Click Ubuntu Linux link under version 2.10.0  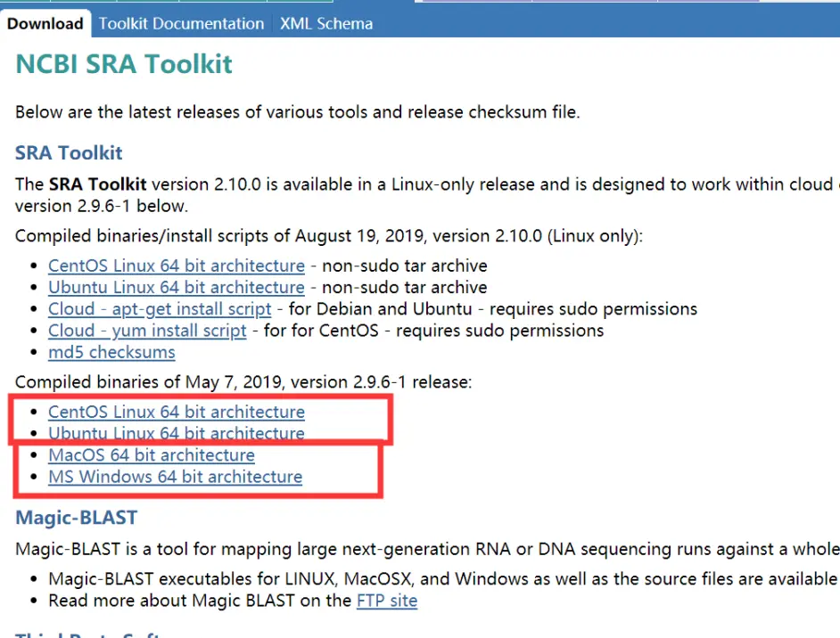(177, 287)
